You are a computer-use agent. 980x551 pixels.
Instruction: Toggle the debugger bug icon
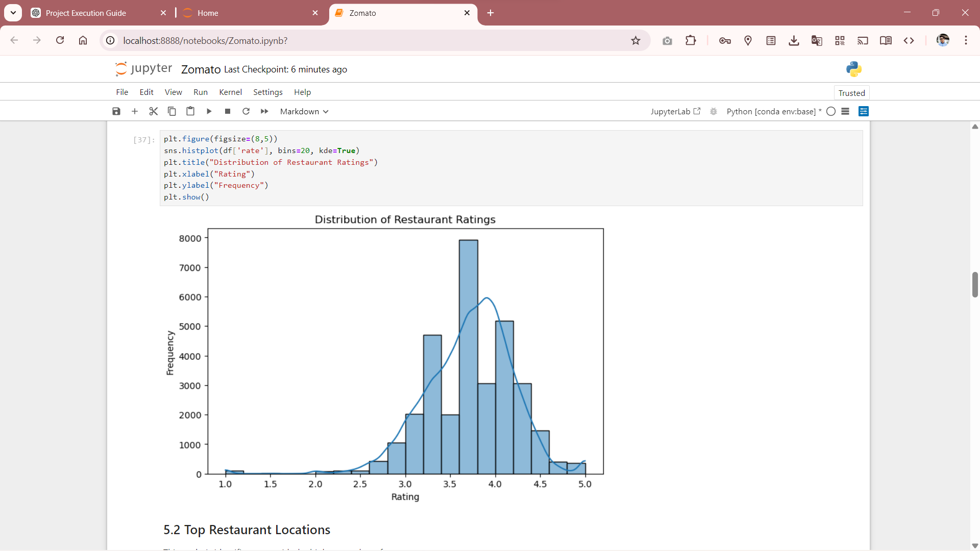tap(714, 111)
